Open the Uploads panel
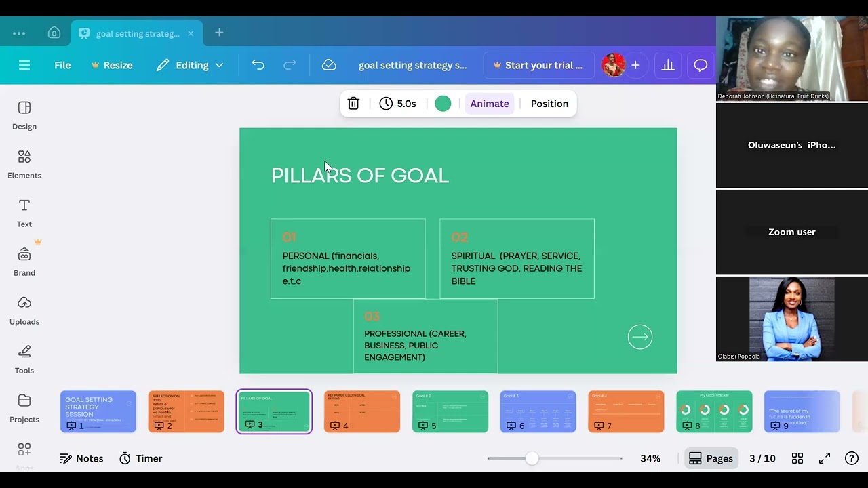The height and width of the screenshot is (488, 868). 24,310
